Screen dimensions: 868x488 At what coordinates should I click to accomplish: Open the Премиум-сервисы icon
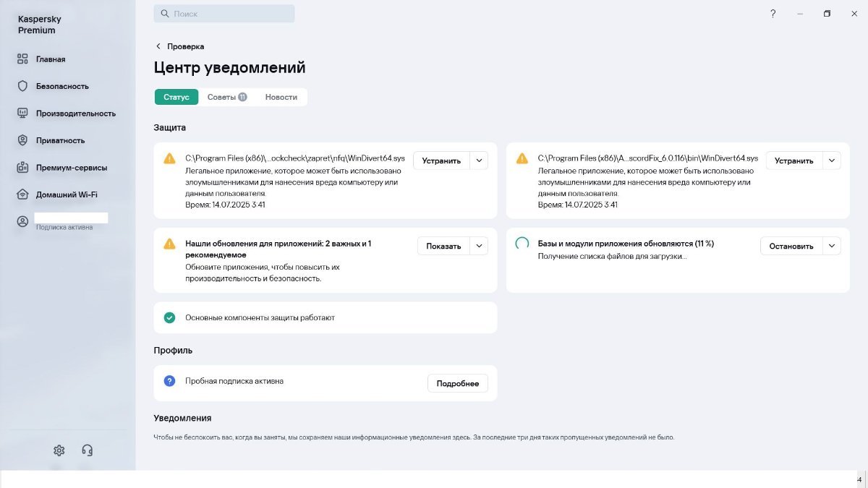[22, 167]
